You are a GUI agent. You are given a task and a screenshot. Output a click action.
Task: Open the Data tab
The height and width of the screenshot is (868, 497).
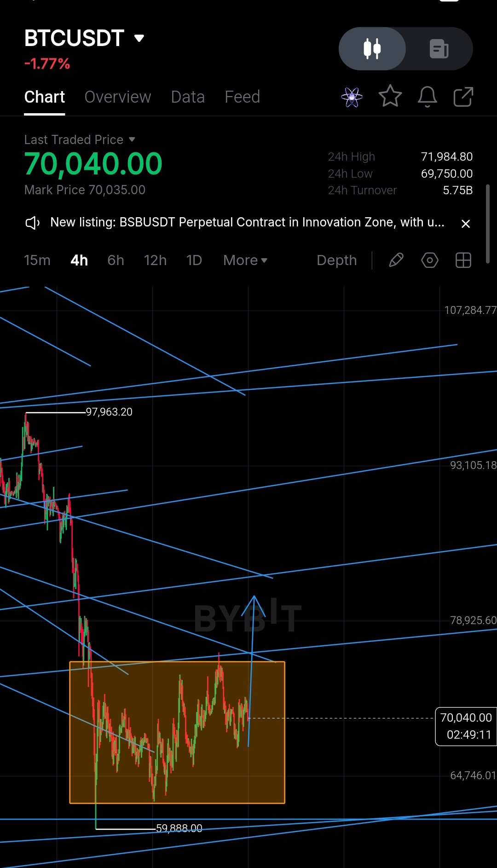(x=188, y=97)
